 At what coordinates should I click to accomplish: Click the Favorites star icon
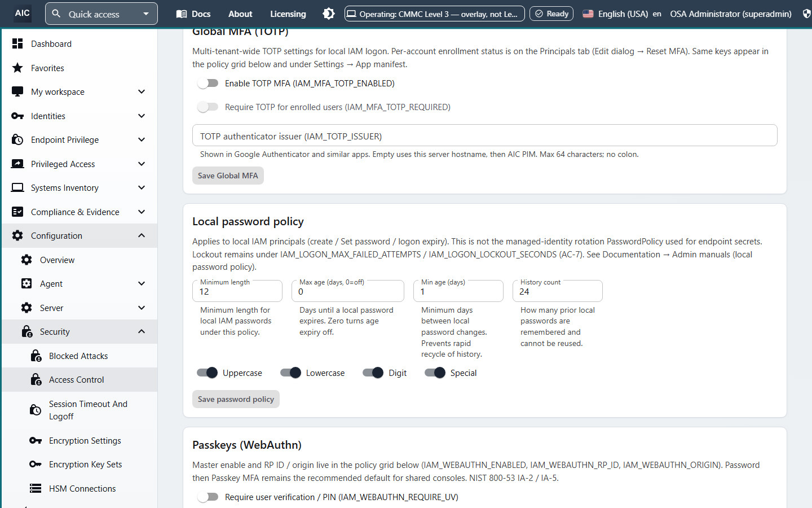(17, 68)
